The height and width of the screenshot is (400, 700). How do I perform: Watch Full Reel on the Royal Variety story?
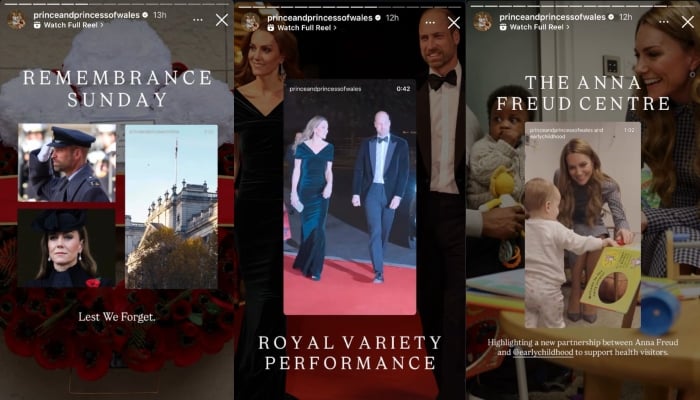pyautogui.click(x=302, y=28)
